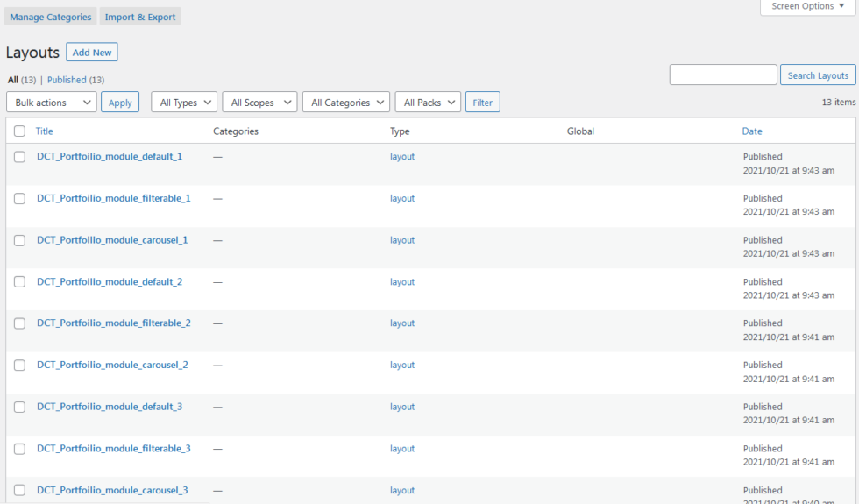The width and height of the screenshot is (859, 504).
Task: Show Published layouts filter link
Action: pos(67,80)
